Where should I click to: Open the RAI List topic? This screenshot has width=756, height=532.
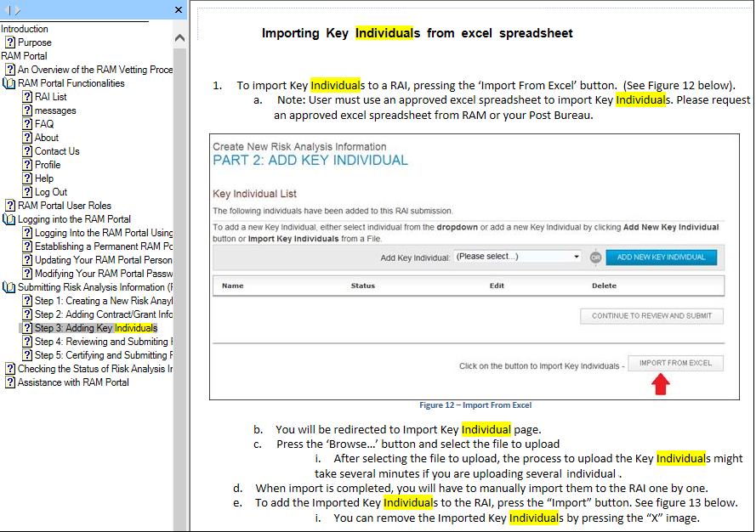click(x=51, y=97)
